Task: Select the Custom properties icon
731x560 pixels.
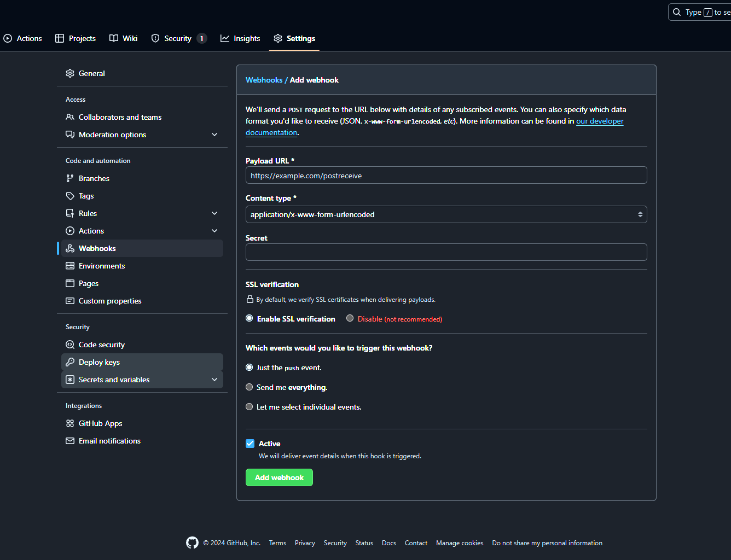Action: pos(70,301)
